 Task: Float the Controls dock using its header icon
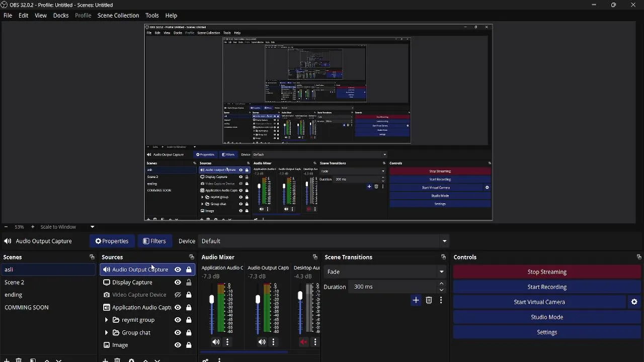click(639, 257)
